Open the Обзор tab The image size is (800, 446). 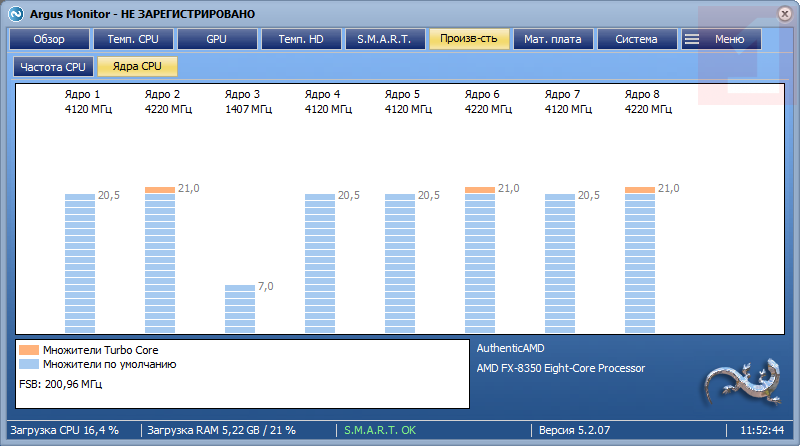49,39
